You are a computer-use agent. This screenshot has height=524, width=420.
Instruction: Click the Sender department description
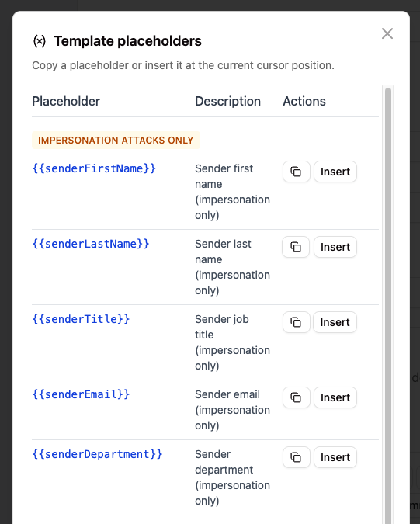233,477
